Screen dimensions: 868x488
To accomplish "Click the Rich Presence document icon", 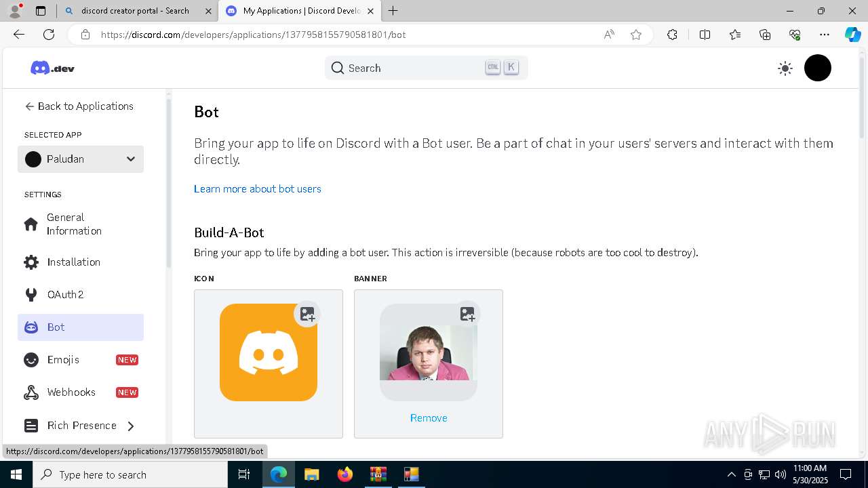I will pos(31,426).
